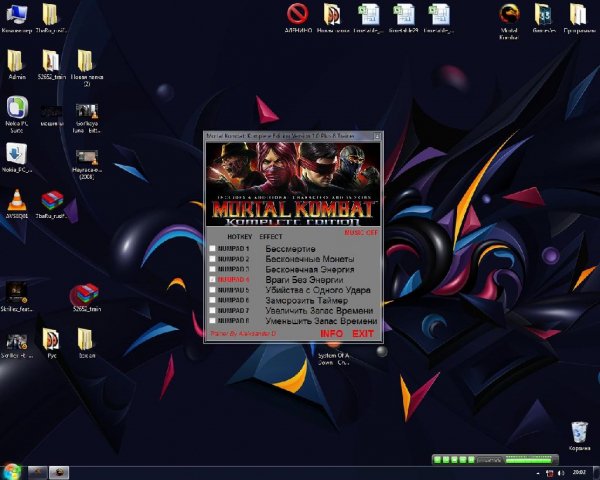Click the Mortal Kombat Komplete Edition banner
This screenshot has height=480, width=600.
tap(293, 184)
